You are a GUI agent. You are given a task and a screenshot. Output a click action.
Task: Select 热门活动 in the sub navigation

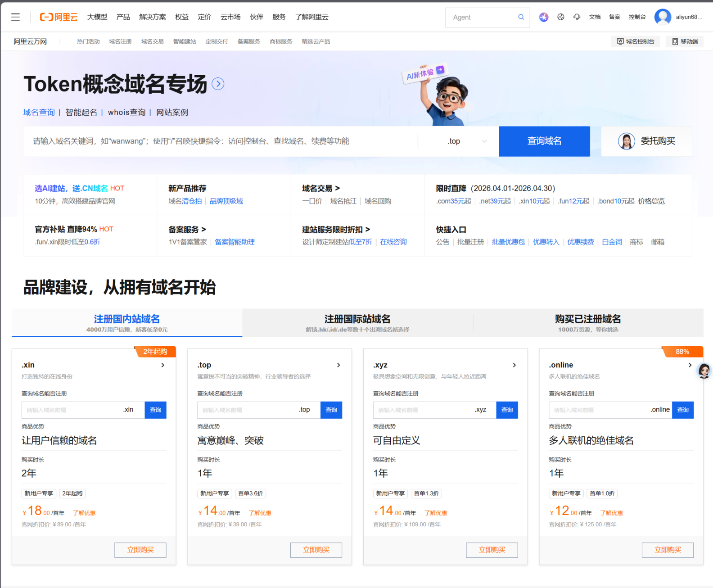tap(88, 41)
